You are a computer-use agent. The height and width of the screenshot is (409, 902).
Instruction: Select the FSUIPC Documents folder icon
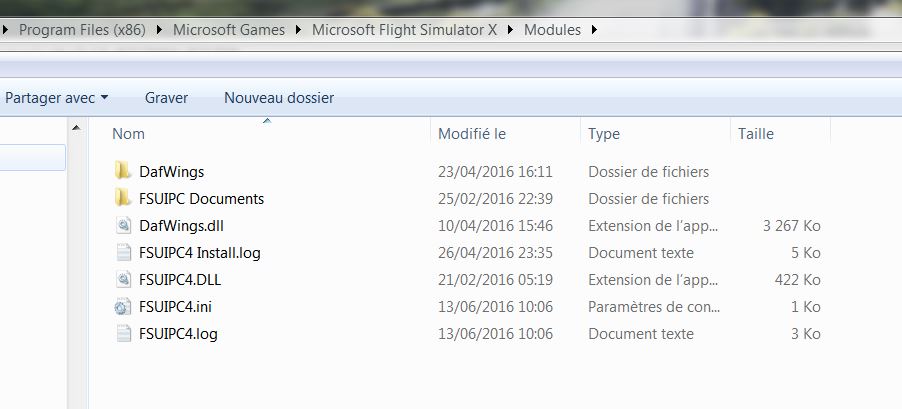click(x=123, y=198)
